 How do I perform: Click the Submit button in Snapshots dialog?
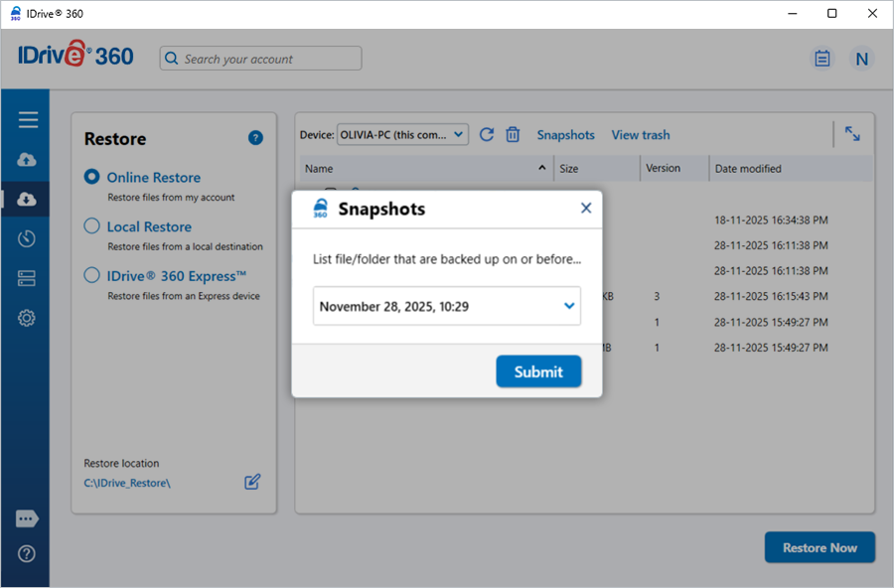tap(538, 371)
